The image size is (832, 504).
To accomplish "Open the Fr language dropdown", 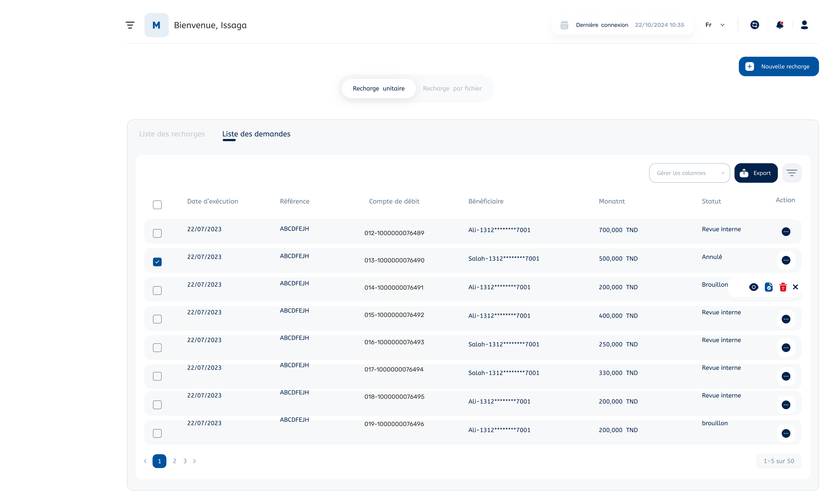I will tap(715, 25).
